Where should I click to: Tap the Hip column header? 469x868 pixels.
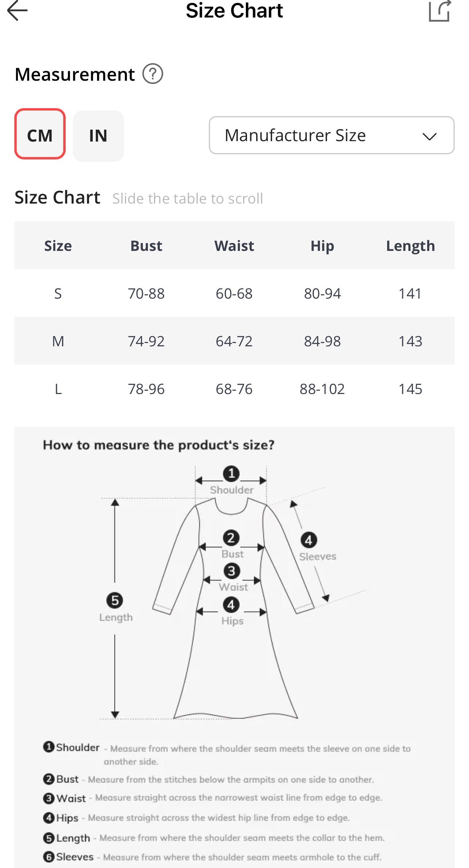322,246
